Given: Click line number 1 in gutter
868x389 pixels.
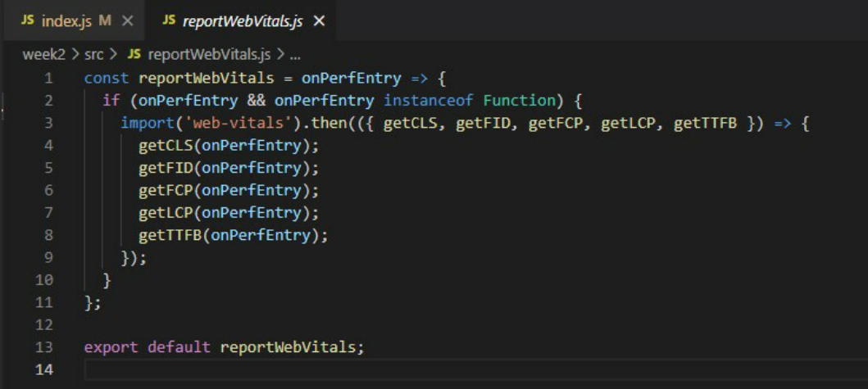Looking at the screenshot, I should 48,79.
